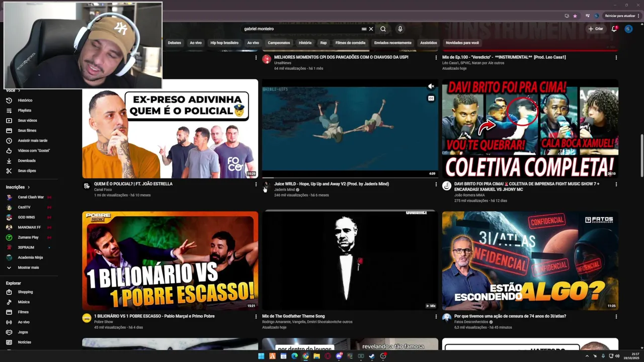Open the on-screen keyboard icon in search

tap(364, 29)
